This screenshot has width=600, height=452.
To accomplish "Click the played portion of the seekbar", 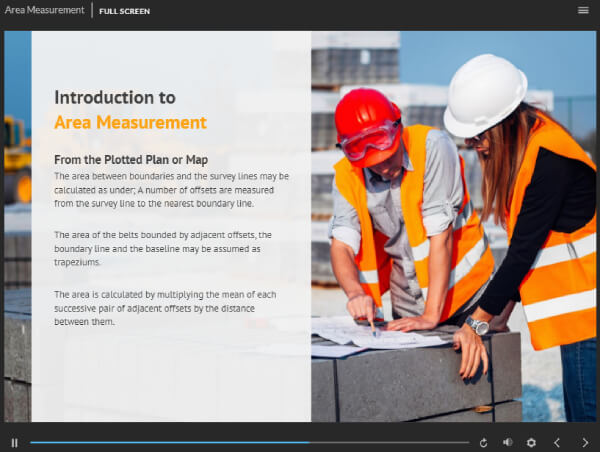I will click(x=170, y=442).
